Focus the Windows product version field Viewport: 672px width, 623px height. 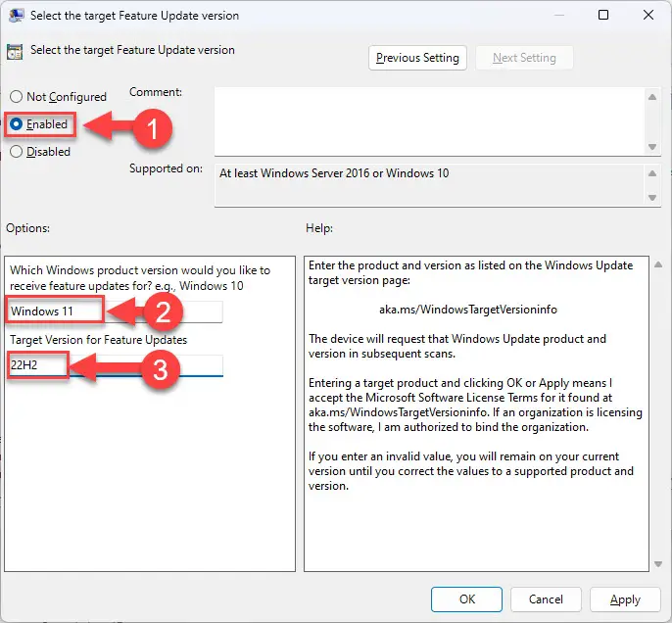tap(116, 311)
